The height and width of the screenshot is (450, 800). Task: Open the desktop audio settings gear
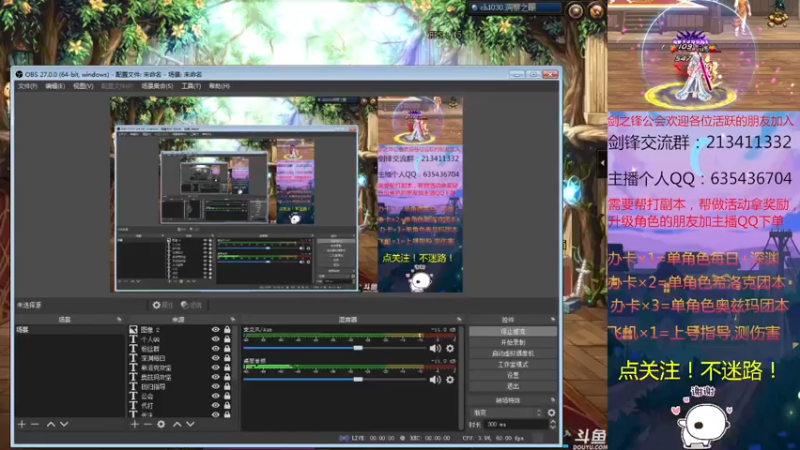(x=450, y=380)
